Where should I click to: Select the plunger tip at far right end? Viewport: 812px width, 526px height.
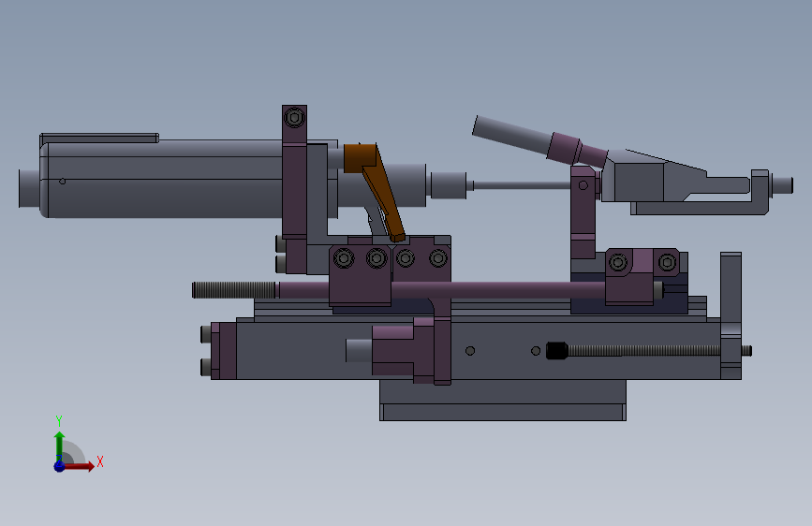[x=782, y=185]
